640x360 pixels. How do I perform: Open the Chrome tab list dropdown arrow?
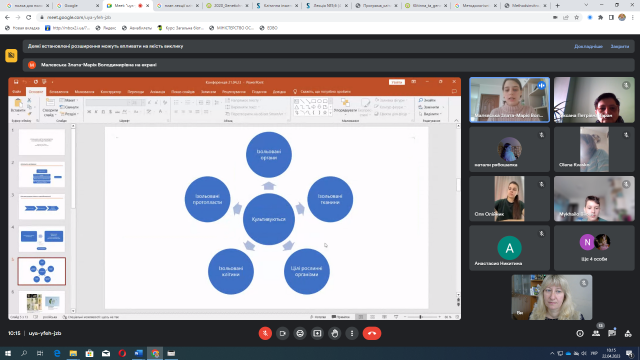[586, 5]
